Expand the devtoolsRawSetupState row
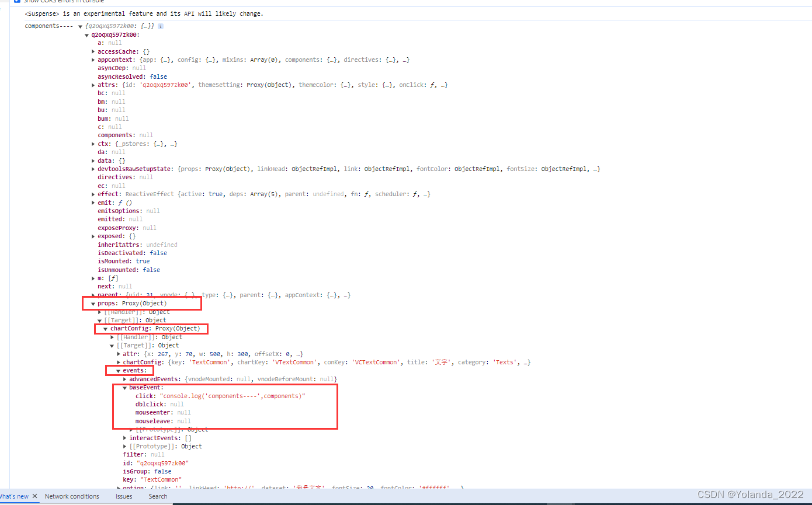 tap(93, 169)
